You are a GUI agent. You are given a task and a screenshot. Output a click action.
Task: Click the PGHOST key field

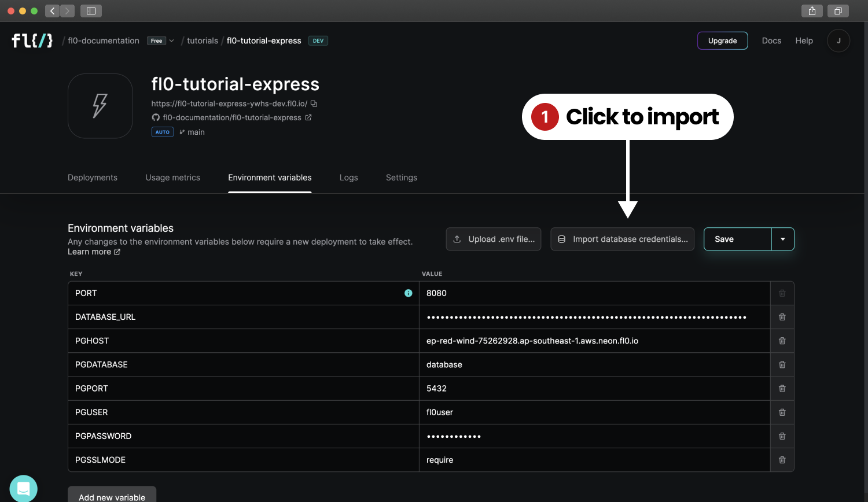point(244,341)
